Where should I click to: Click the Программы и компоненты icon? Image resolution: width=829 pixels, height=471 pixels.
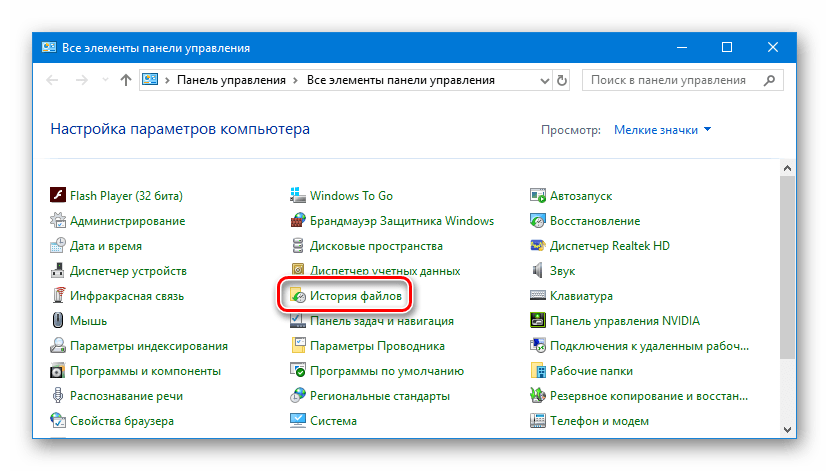click(58, 371)
